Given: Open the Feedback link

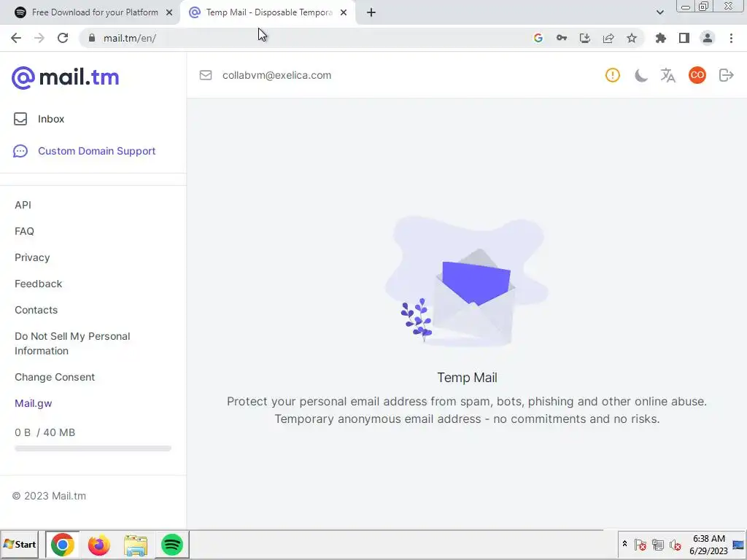Looking at the screenshot, I should click(38, 284).
